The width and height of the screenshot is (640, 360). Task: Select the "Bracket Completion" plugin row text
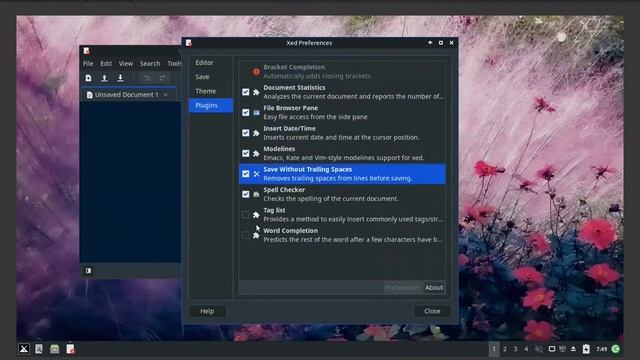pyautogui.click(x=294, y=67)
